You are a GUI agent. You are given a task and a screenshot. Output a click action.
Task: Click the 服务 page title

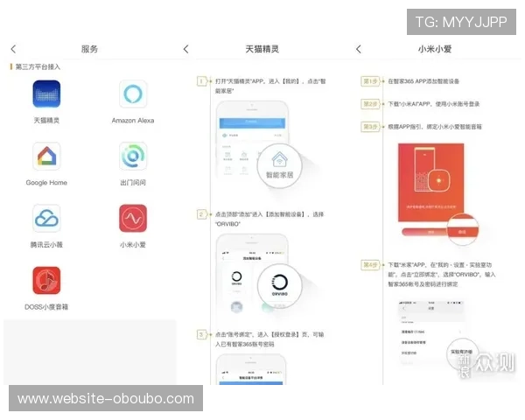tap(89, 49)
